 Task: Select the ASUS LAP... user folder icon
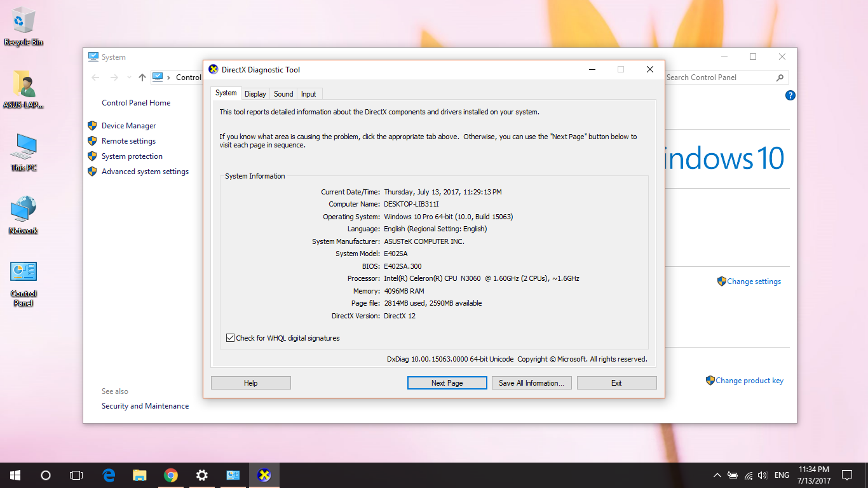tap(24, 90)
